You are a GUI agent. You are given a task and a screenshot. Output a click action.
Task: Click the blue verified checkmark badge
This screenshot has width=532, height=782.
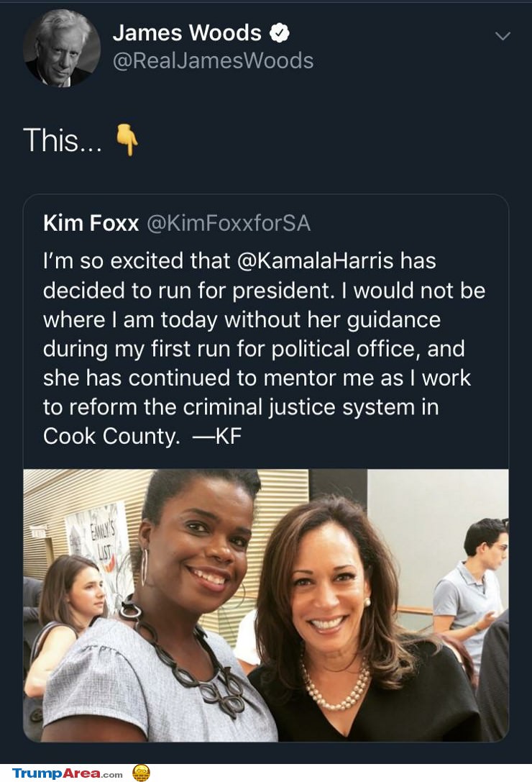coord(279,32)
